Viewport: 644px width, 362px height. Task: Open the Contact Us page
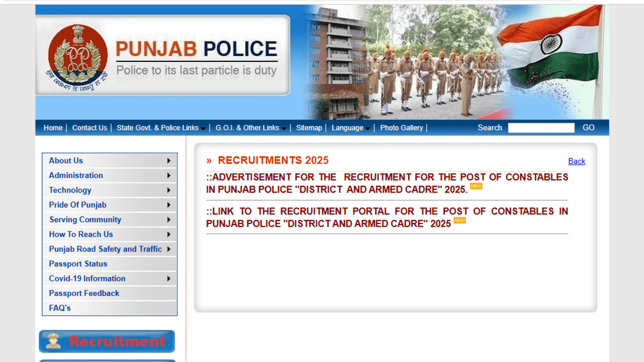89,128
